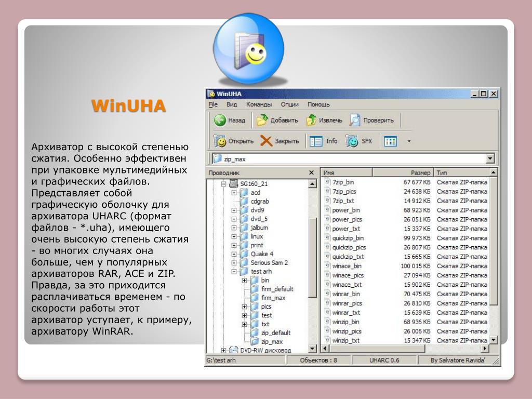The height and width of the screenshot is (399, 532).
Task: Click the UHARC 0.6 status bar entry
Action: tap(384, 361)
